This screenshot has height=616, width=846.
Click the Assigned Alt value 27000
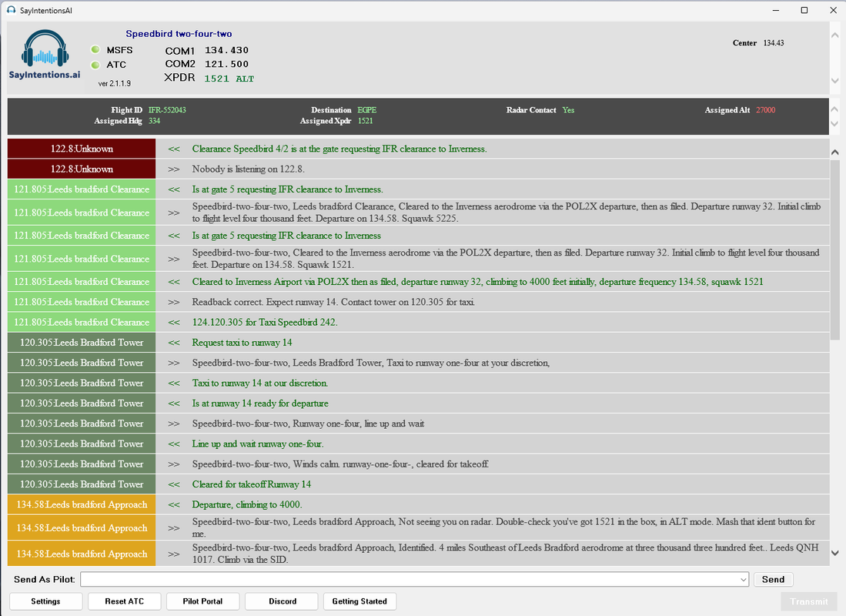pyautogui.click(x=766, y=110)
